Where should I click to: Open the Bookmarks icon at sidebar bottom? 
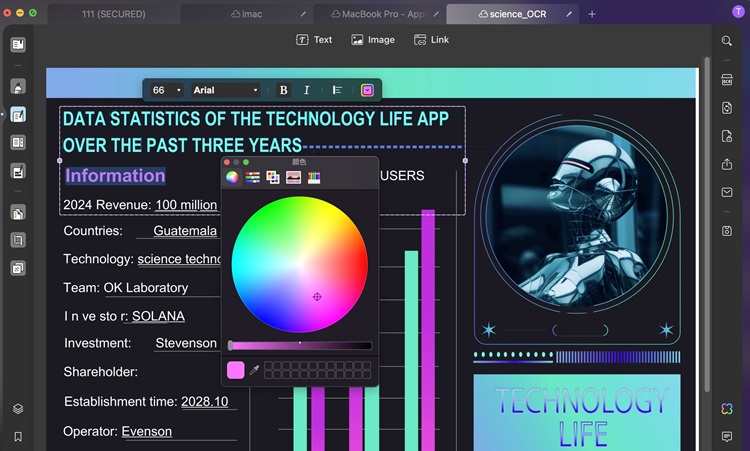[18, 436]
